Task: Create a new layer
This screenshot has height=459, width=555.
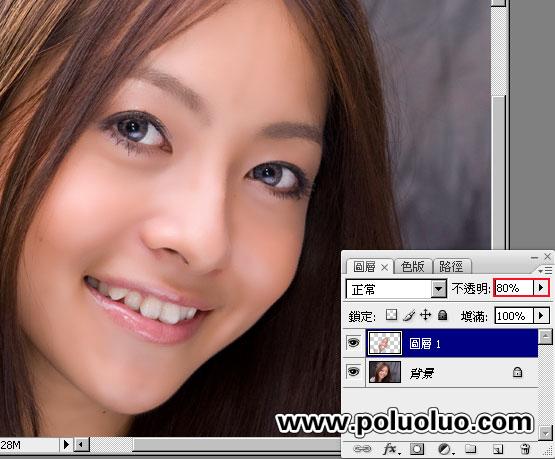Action: pyautogui.click(x=498, y=449)
